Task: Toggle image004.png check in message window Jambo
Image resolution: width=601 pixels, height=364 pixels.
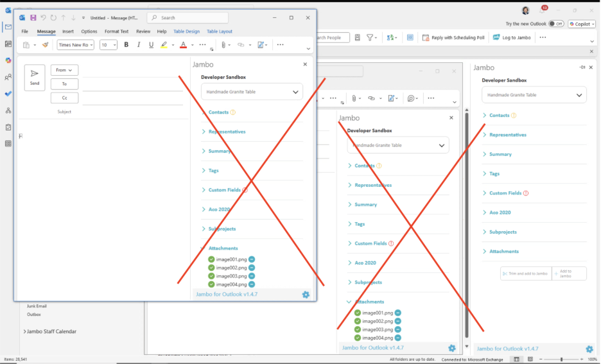Action: (x=211, y=284)
